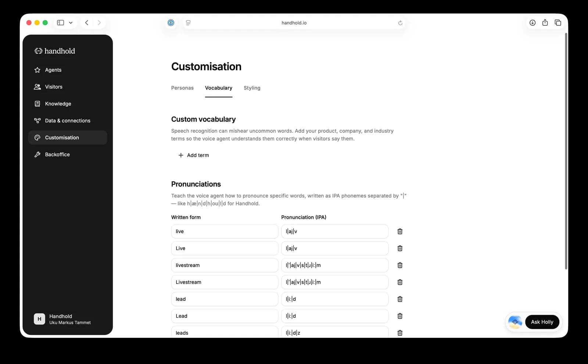Image resolution: width=588 pixels, height=364 pixels.
Task: Edit the IPA field for lowercase 'livestream'
Action: click(335, 265)
